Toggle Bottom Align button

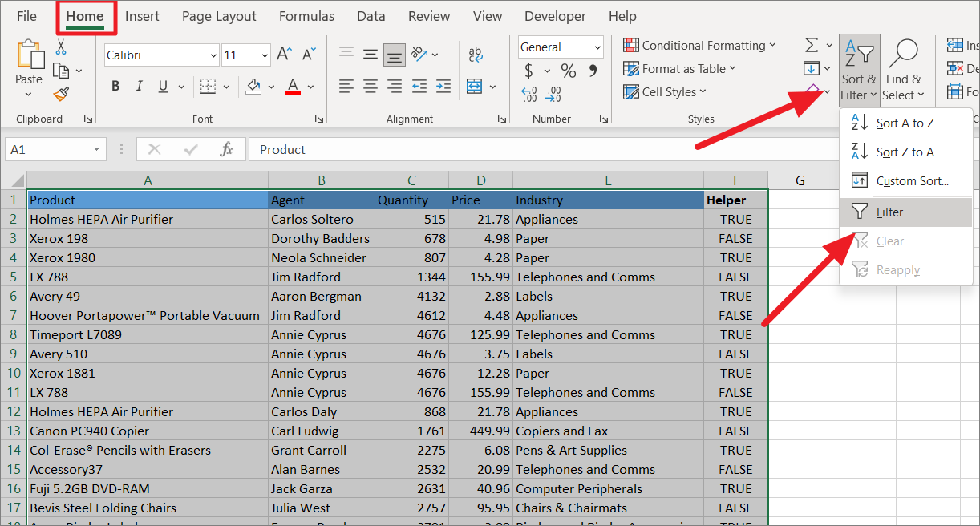tap(394, 54)
